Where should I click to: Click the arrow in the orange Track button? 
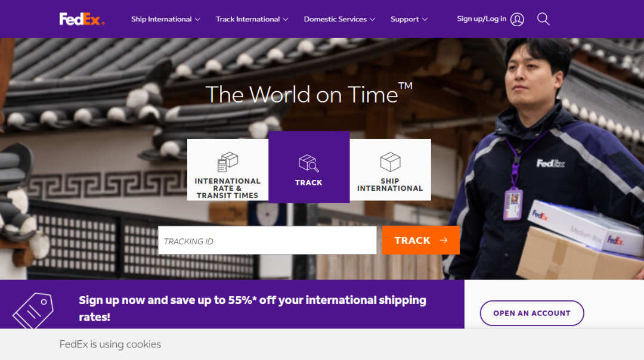click(x=444, y=240)
